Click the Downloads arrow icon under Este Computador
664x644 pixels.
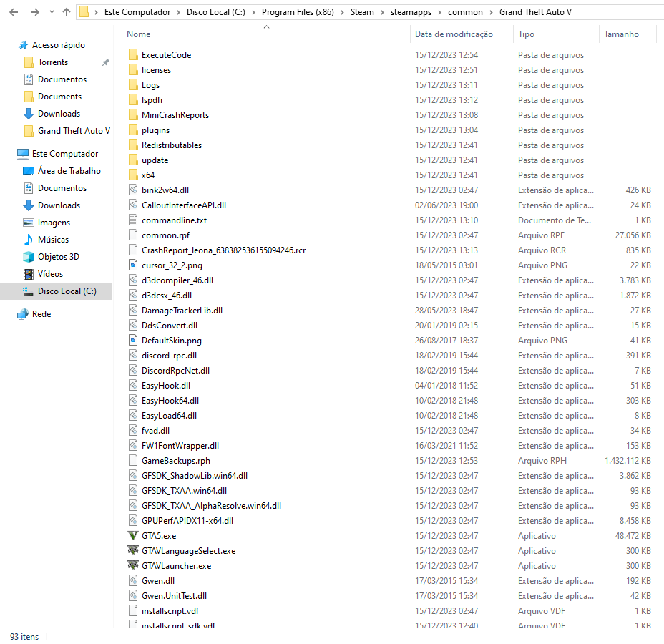(x=29, y=205)
